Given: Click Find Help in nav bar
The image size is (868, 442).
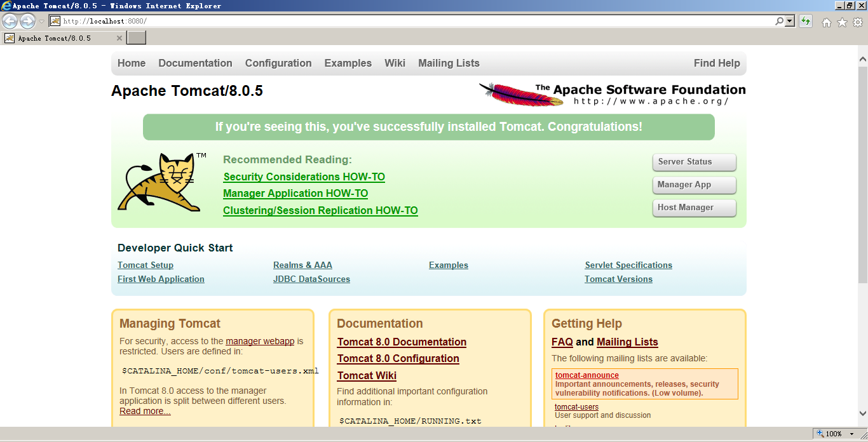Looking at the screenshot, I should (x=717, y=63).
